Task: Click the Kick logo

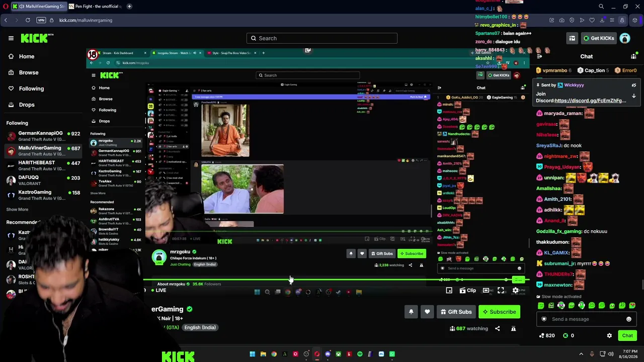Action: (37, 38)
